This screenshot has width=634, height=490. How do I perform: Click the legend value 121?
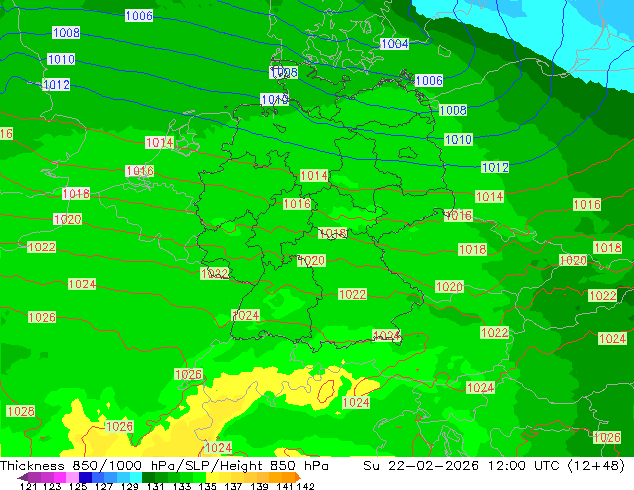tap(28, 486)
